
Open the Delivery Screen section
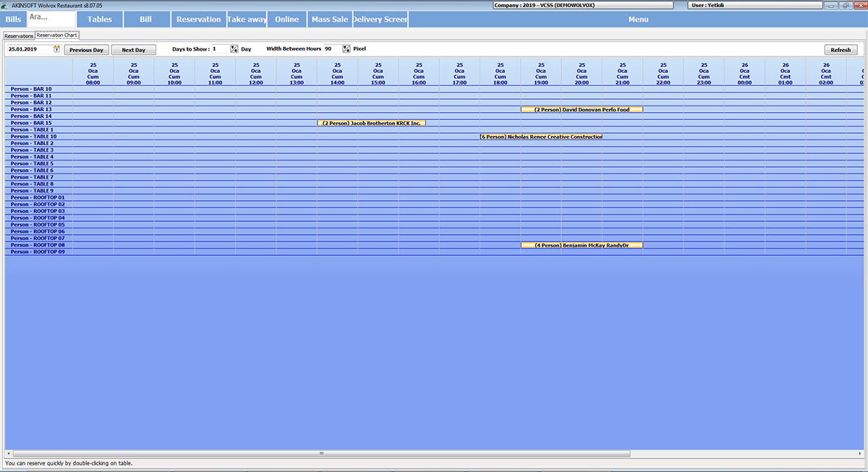click(x=380, y=20)
